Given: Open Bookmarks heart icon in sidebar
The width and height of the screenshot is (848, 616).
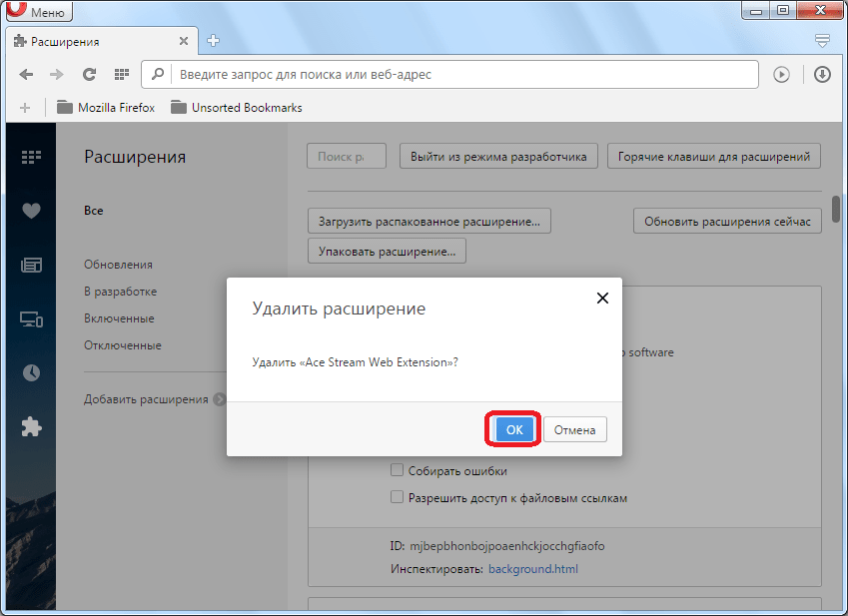Looking at the screenshot, I should [x=31, y=211].
